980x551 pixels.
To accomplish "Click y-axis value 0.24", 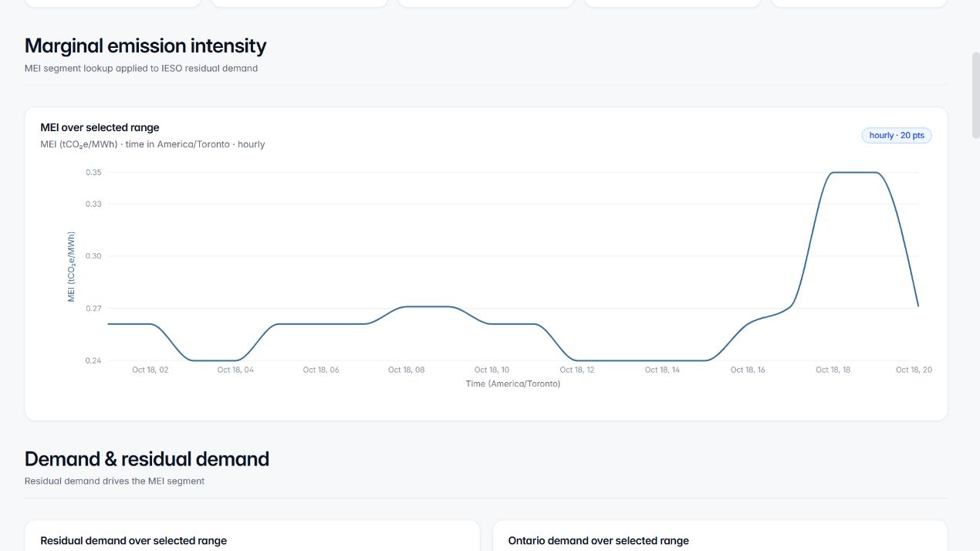I will (x=93, y=360).
